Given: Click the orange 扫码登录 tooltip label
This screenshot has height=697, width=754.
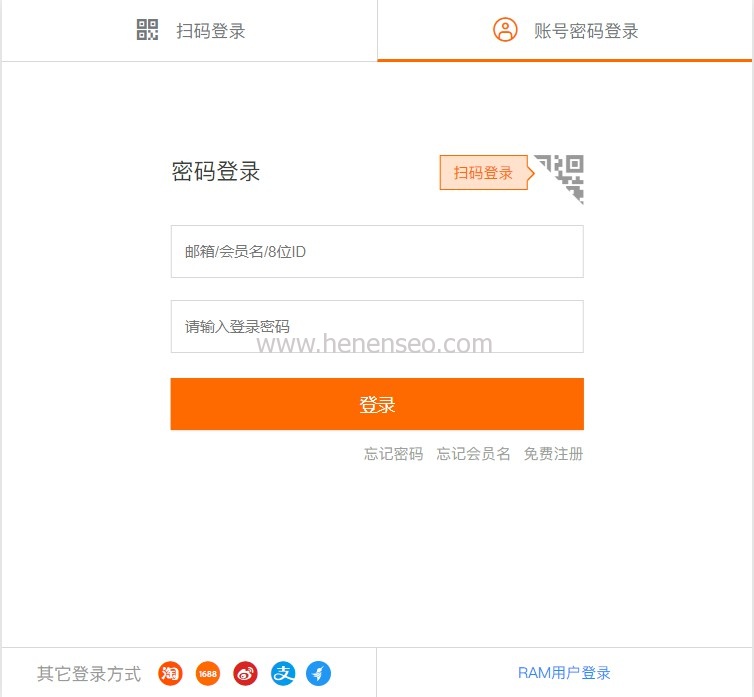Looking at the screenshot, I should (x=484, y=173).
